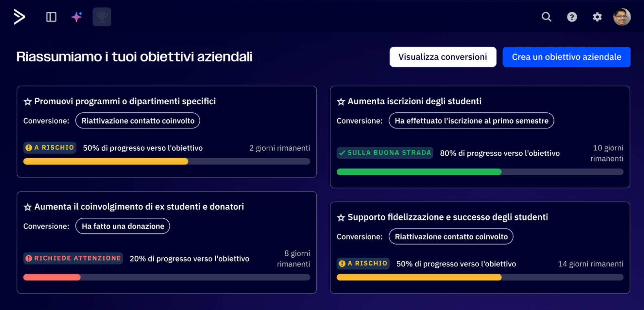Screen dimensions: 644x310
Task: Select the Ha effettuato l'iscrizione conversion pill
Action: click(x=471, y=121)
